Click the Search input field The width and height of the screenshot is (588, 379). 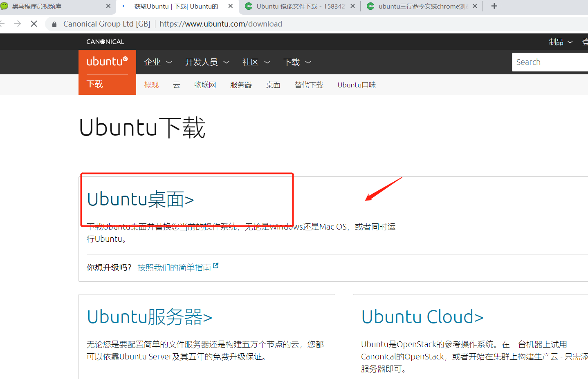coord(550,62)
